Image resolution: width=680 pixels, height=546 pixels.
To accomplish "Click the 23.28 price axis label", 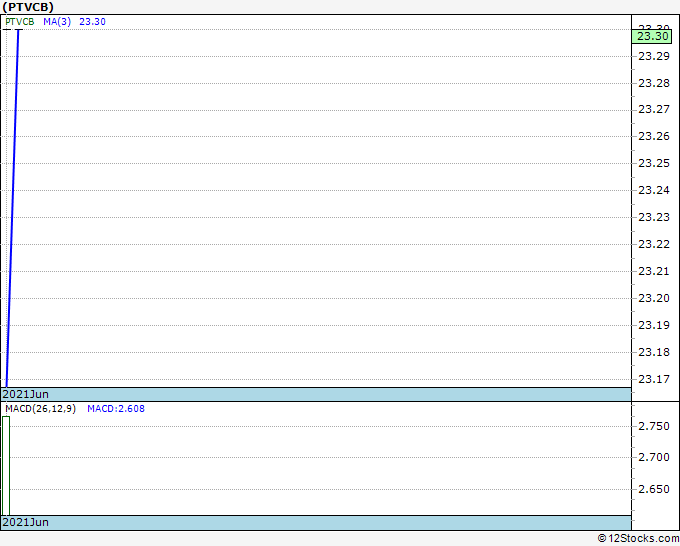I will click(x=654, y=83).
